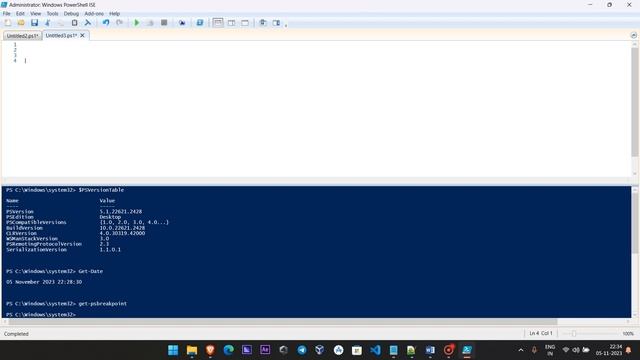This screenshot has width=640, height=360.
Task: Click the Redo arrow icon
Action: (x=119, y=23)
